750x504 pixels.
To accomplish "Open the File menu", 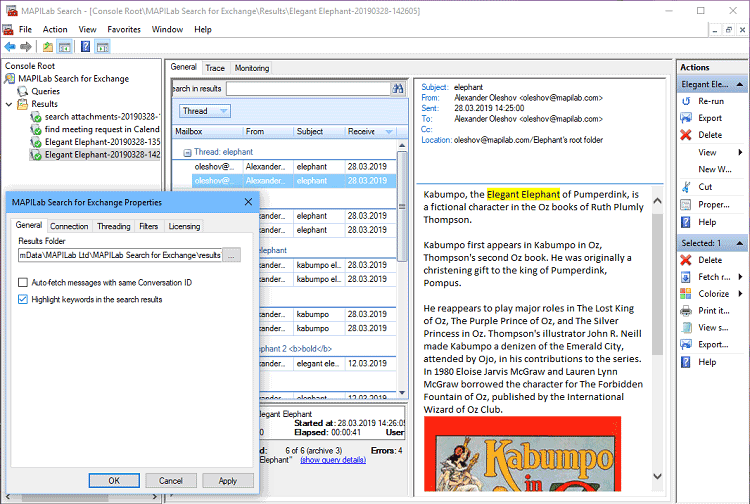I will pos(25,29).
